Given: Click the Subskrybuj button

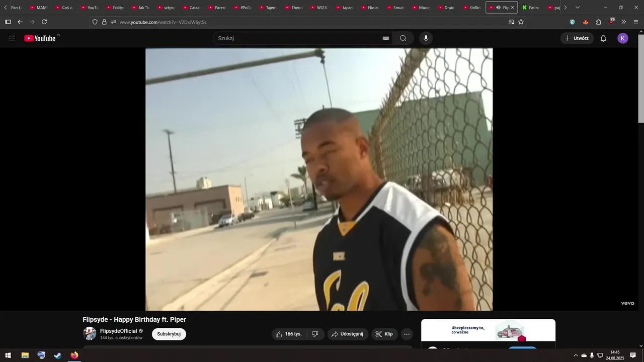Looking at the screenshot, I should pos(169,334).
